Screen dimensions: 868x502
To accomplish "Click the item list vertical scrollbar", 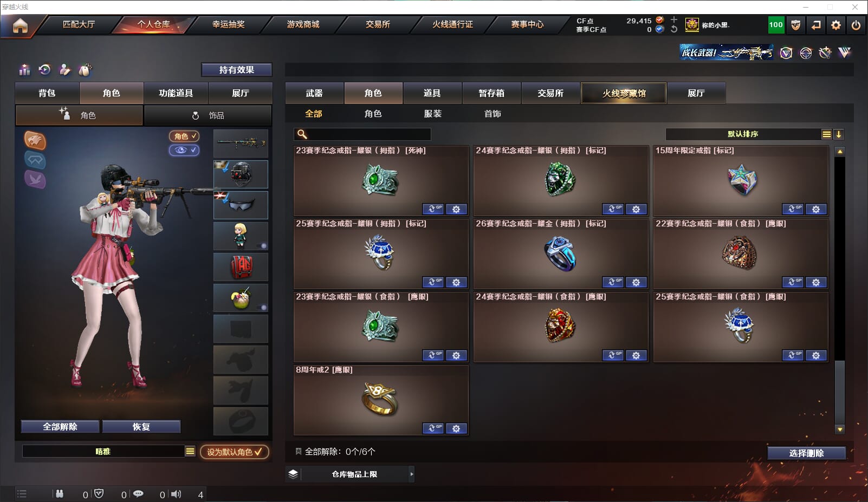I will pyautogui.click(x=840, y=290).
